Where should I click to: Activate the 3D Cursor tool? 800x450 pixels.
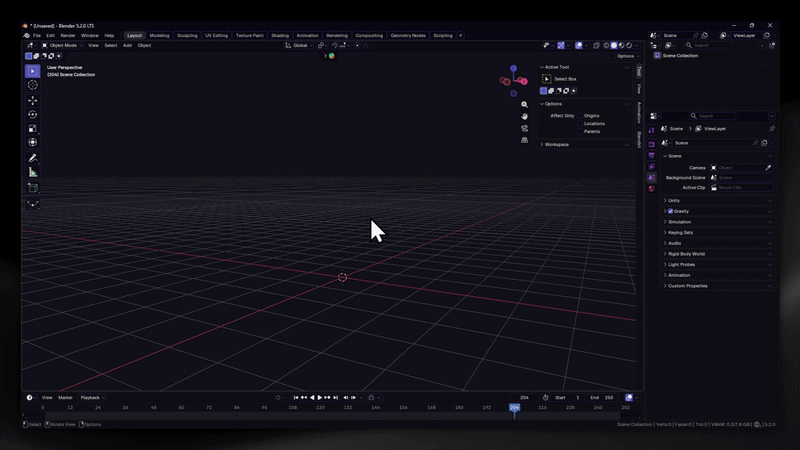(x=33, y=85)
